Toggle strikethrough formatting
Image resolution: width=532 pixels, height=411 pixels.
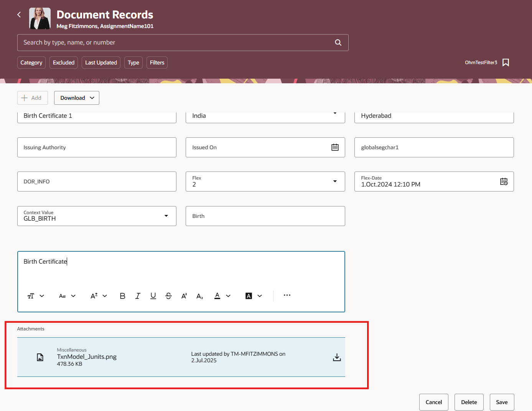point(168,296)
